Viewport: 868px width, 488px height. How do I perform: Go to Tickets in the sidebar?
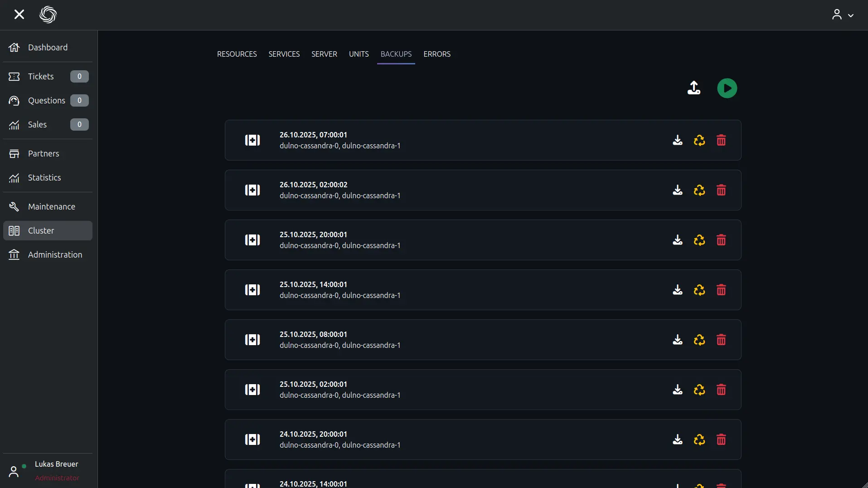coord(41,77)
